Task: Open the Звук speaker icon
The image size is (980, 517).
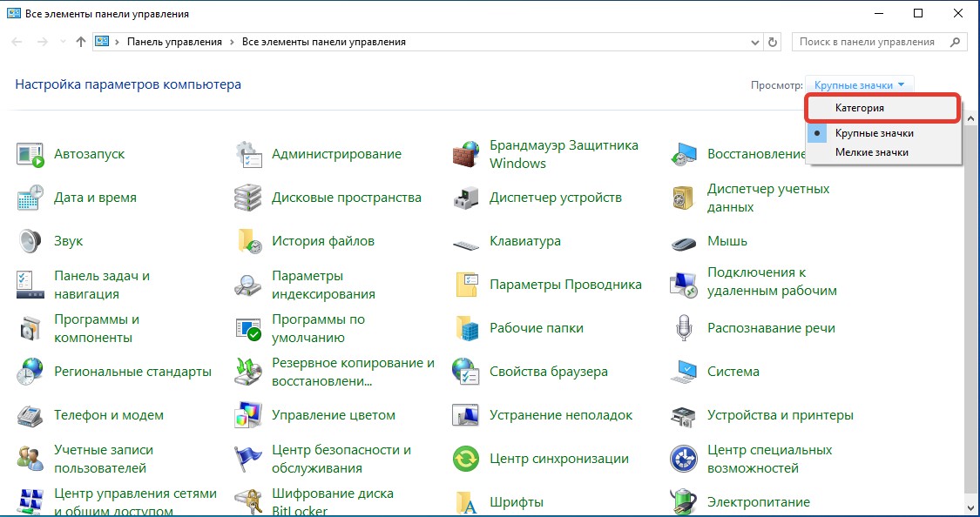Action: [30, 241]
